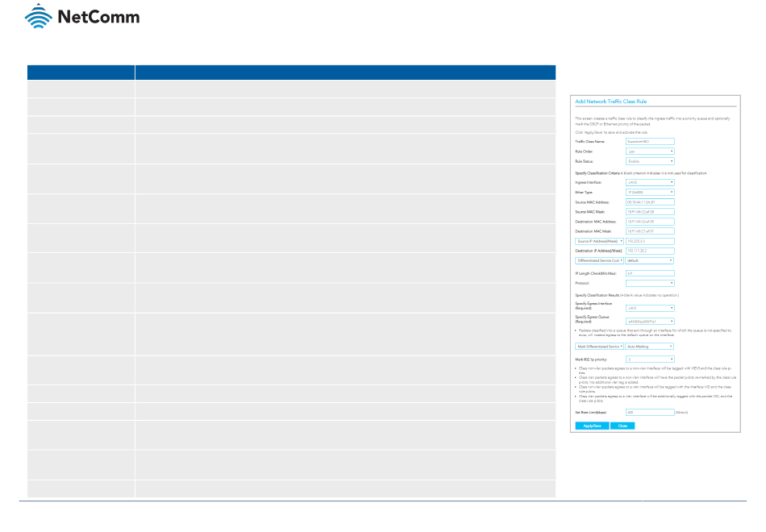Click the Destination MAC Address field
Viewport: 766px width, 532px height.
[649, 221]
